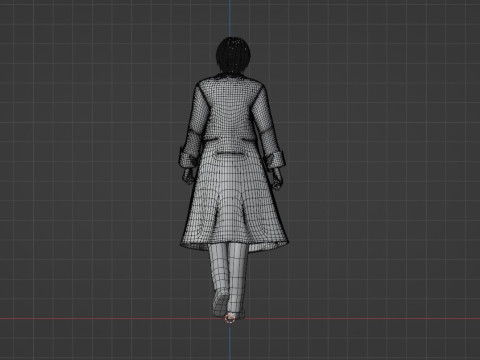
Task: Click the figure's left hand
Action: tap(188, 176)
